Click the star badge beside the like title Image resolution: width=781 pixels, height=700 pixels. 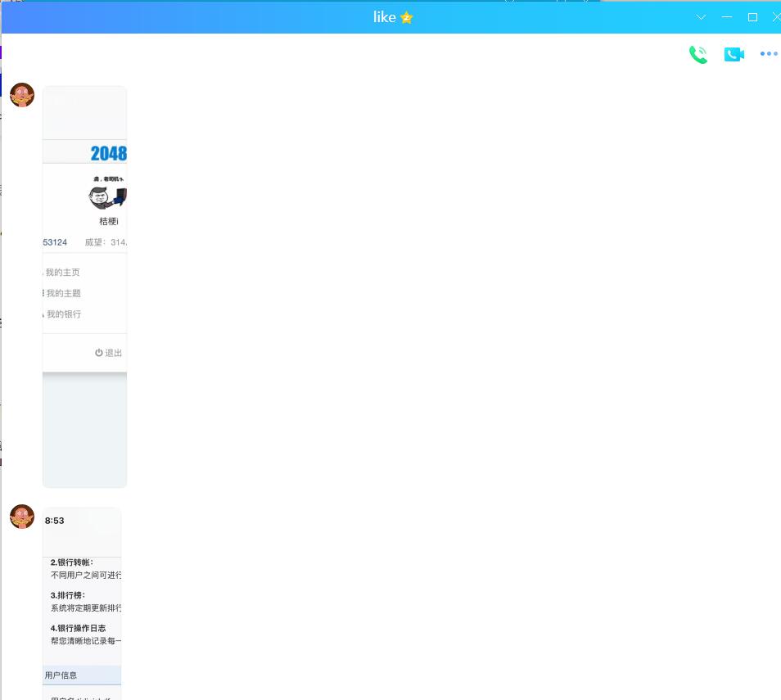coord(407,17)
